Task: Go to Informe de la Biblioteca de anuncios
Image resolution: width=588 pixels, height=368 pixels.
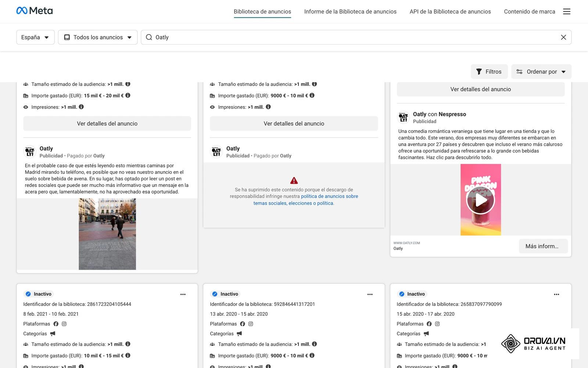Action: coord(350,12)
